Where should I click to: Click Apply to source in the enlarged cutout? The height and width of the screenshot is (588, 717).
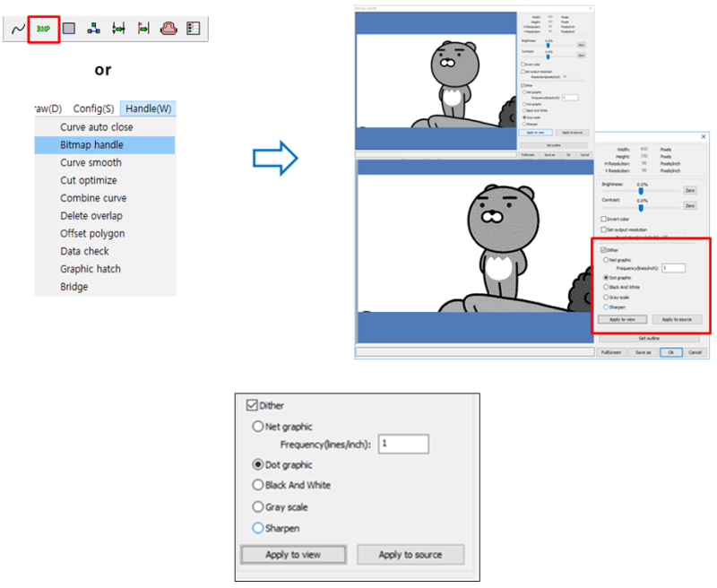(x=410, y=555)
